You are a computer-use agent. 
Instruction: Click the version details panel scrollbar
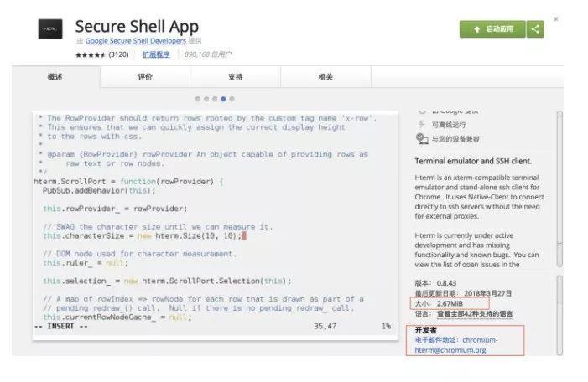pyautogui.click(x=559, y=315)
